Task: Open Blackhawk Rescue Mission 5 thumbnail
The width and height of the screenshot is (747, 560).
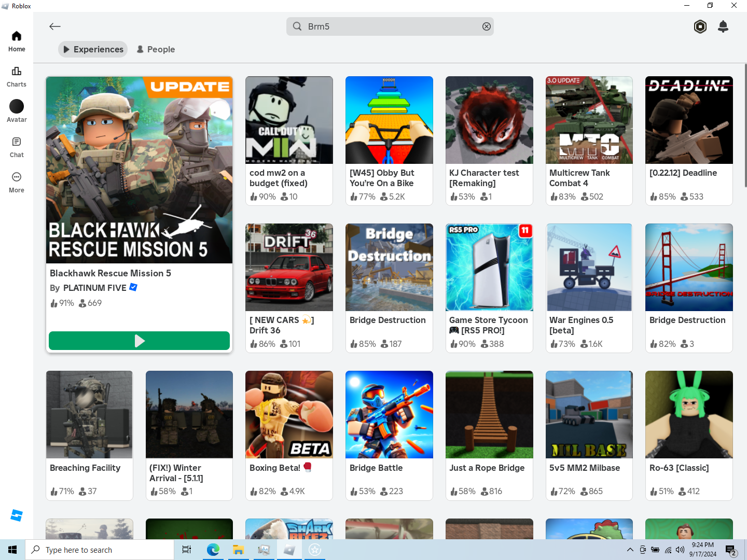Action: [139, 170]
